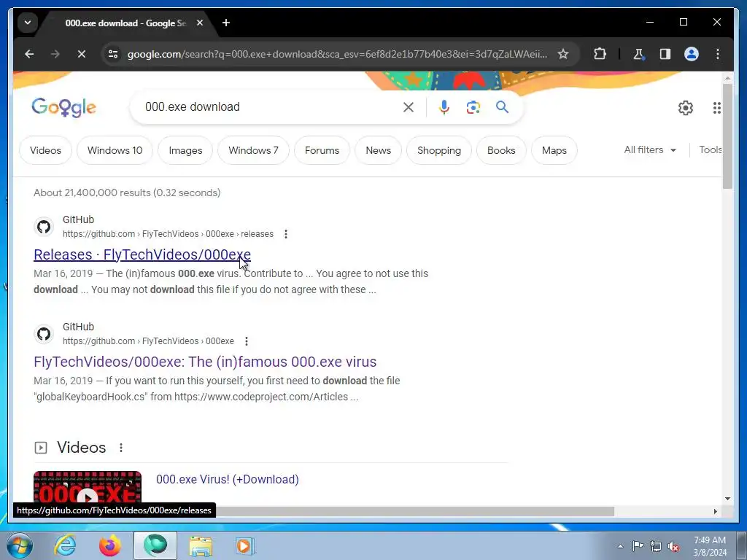This screenshot has width=747, height=560.
Task: Click the magnifier search button
Action: (x=502, y=107)
